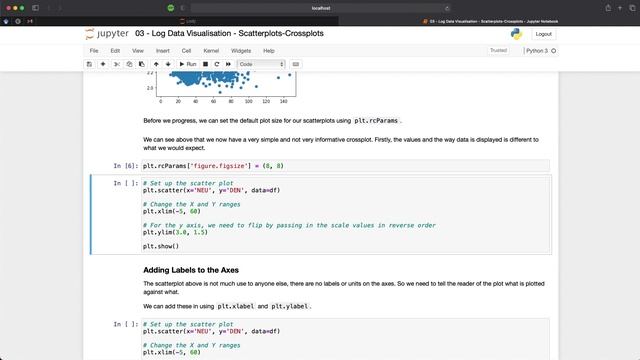Click into the plt.rcParams figsize code cell

pos(345,166)
